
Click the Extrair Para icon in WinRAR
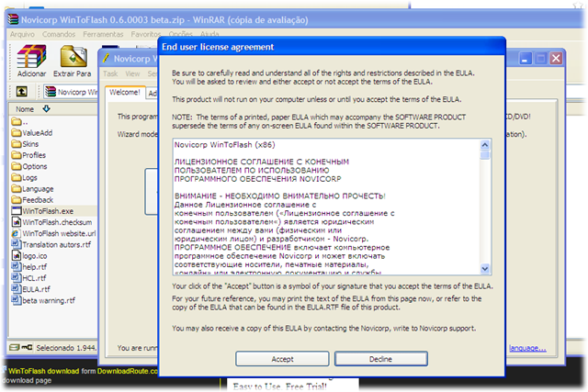pyautogui.click(x=73, y=61)
